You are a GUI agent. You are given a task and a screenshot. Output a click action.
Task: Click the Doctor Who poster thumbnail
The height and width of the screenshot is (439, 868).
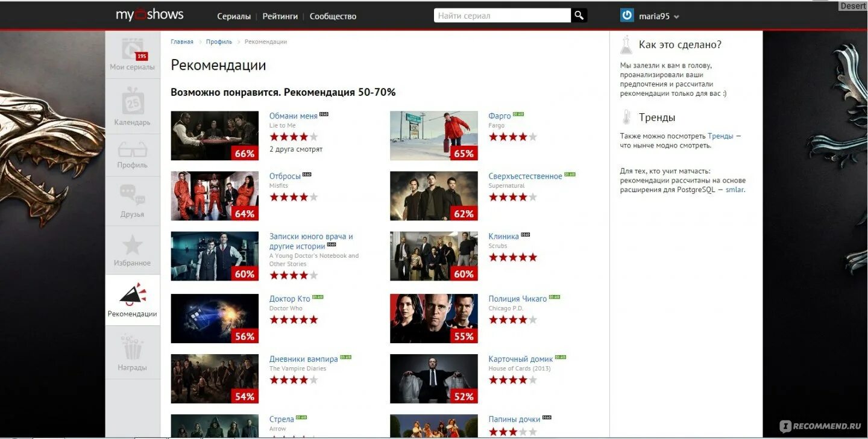[x=215, y=319]
